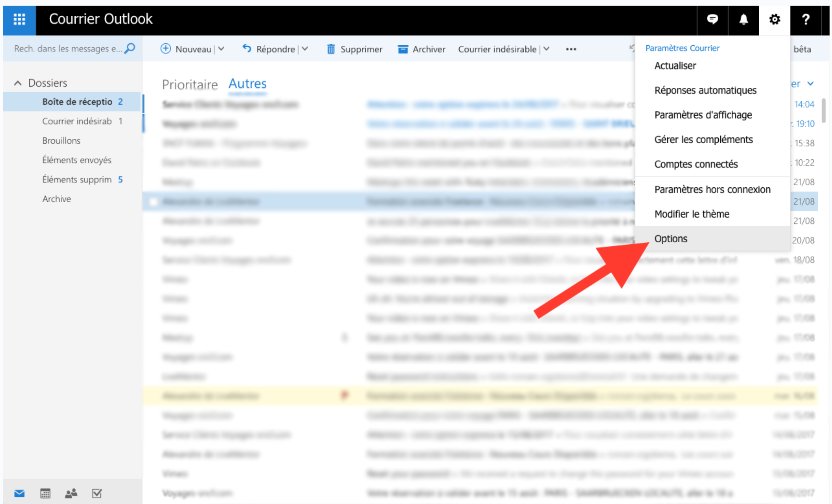The width and height of the screenshot is (832, 504).
Task: Expand the Répondre dropdown arrow
Action: (305, 49)
